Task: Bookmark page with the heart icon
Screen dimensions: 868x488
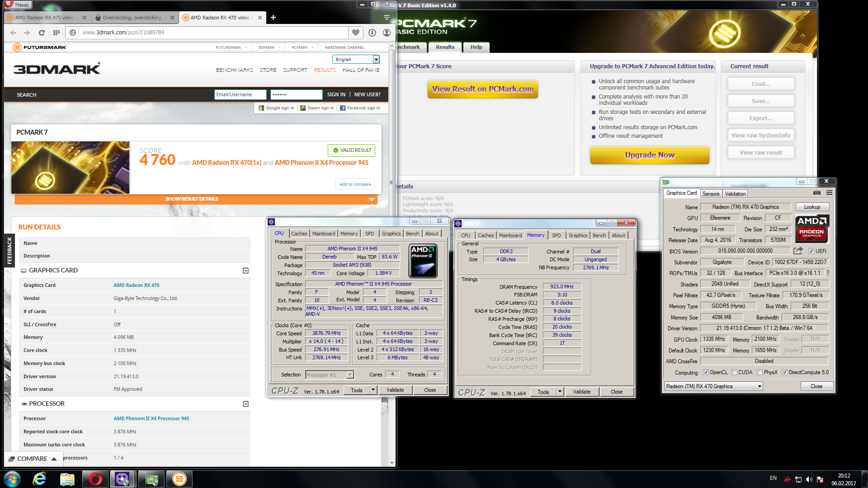Action: [356, 33]
